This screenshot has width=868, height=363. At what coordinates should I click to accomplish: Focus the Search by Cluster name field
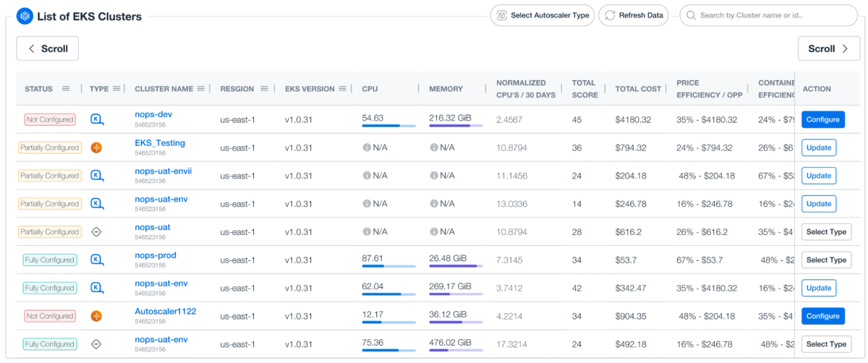coord(768,15)
